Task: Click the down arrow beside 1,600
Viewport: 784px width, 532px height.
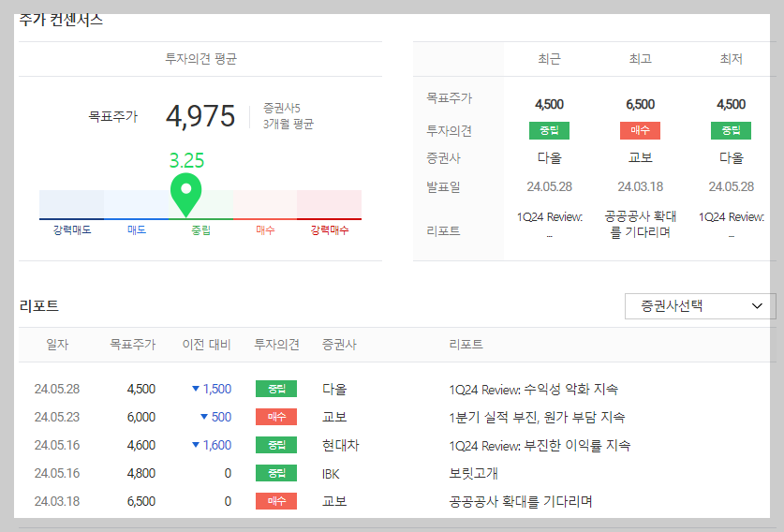Action: tap(196, 445)
